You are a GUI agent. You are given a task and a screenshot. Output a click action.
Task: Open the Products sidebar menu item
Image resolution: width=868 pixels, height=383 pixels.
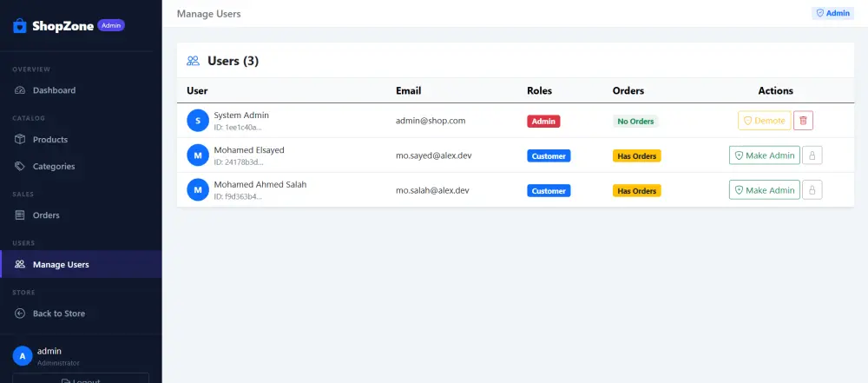(81, 140)
